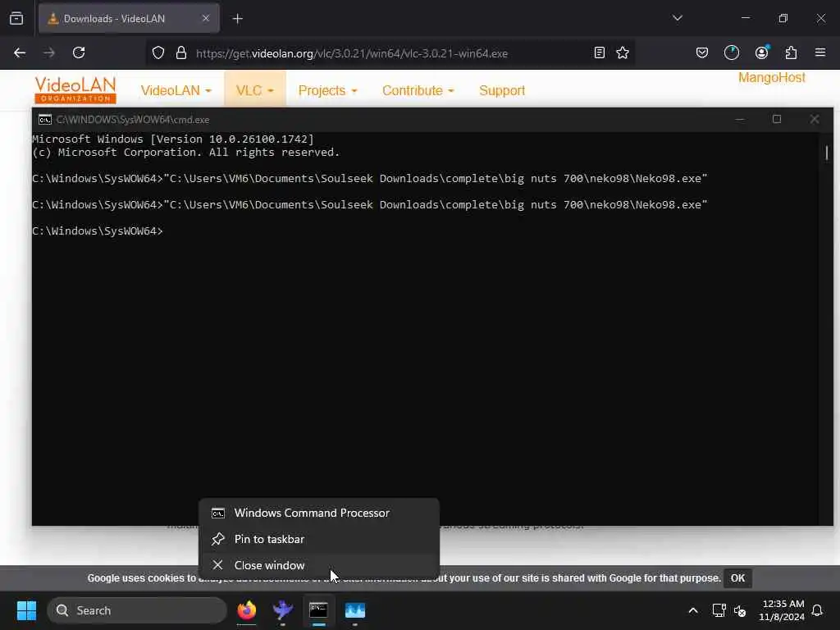Open the extensions puzzle icon
The height and width of the screenshot is (630, 840).
tap(792, 52)
